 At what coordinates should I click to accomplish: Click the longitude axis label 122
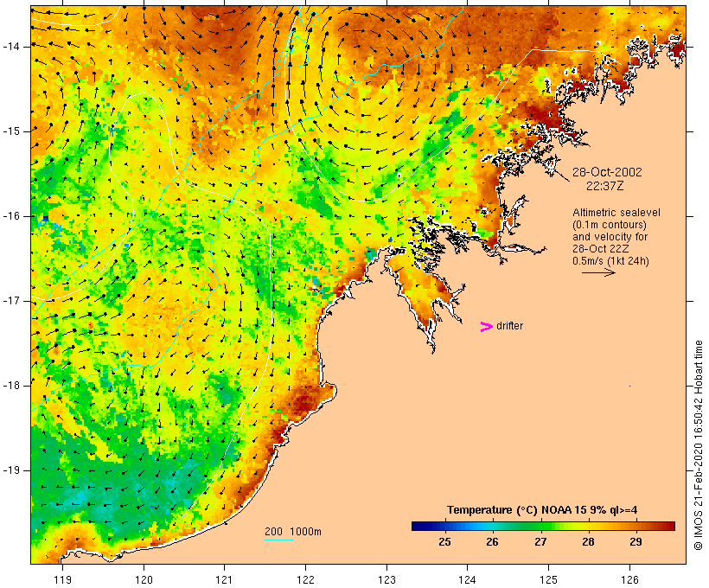click(x=306, y=579)
